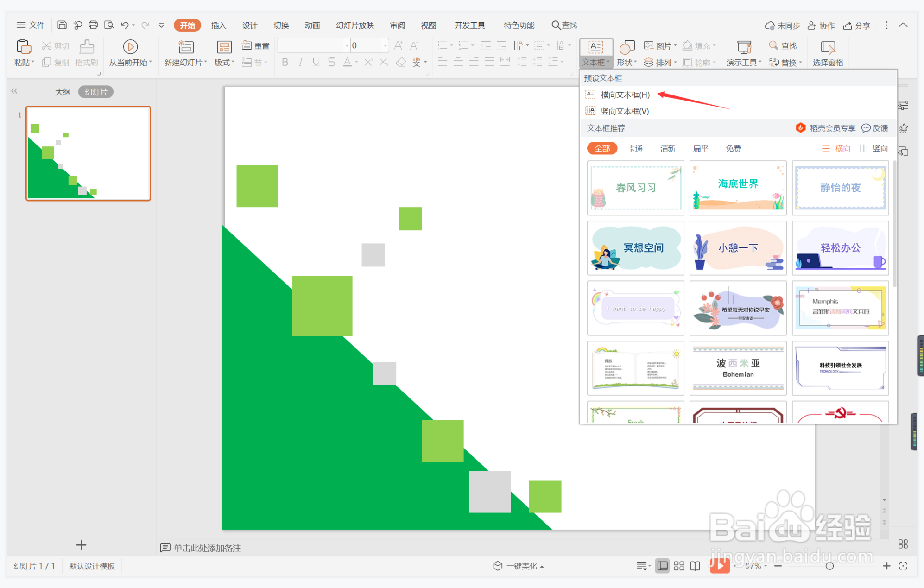This screenshot has width=924, height=588.
Task: Toggle Normal view in status bar
Action: 663,566
